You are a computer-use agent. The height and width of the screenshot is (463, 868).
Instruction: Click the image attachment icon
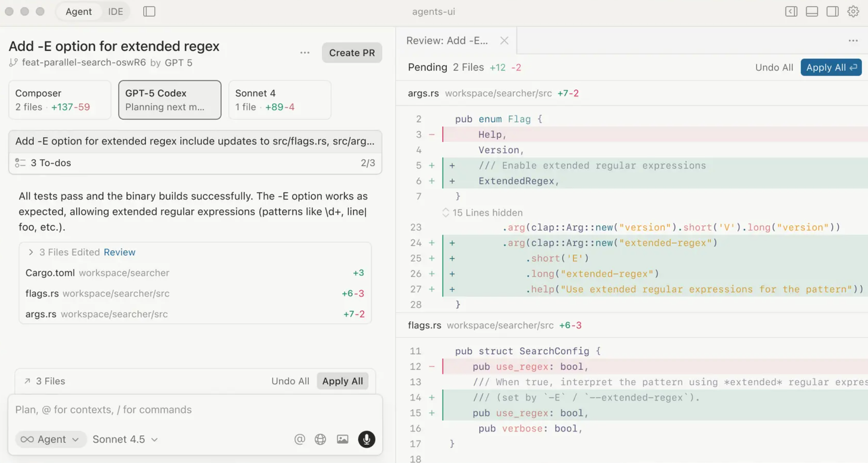(342, 439)
